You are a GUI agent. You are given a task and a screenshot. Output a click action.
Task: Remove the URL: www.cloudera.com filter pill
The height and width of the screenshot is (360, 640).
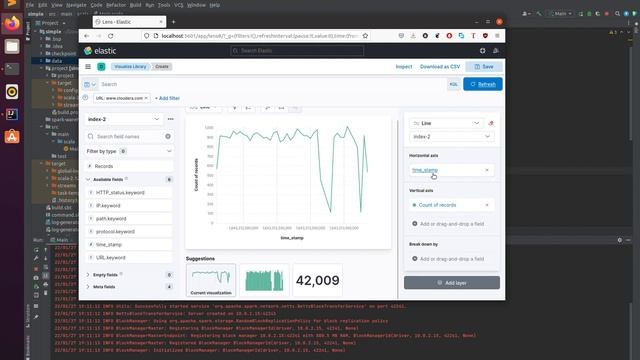146,98
